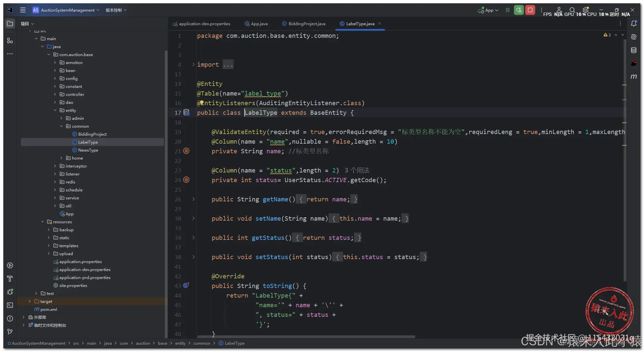Click the warnings indicator in editor
Image resolution: width=644 pixels, height=352 pixels.
coord(607,35)
